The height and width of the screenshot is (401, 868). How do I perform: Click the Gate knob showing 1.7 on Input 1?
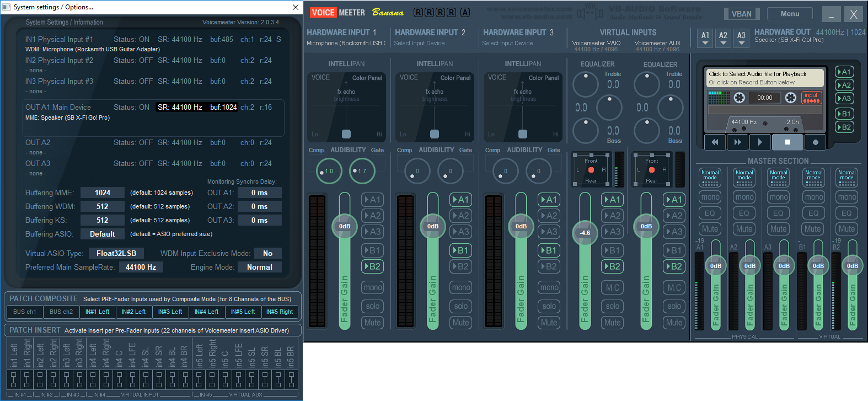(361, 171)
